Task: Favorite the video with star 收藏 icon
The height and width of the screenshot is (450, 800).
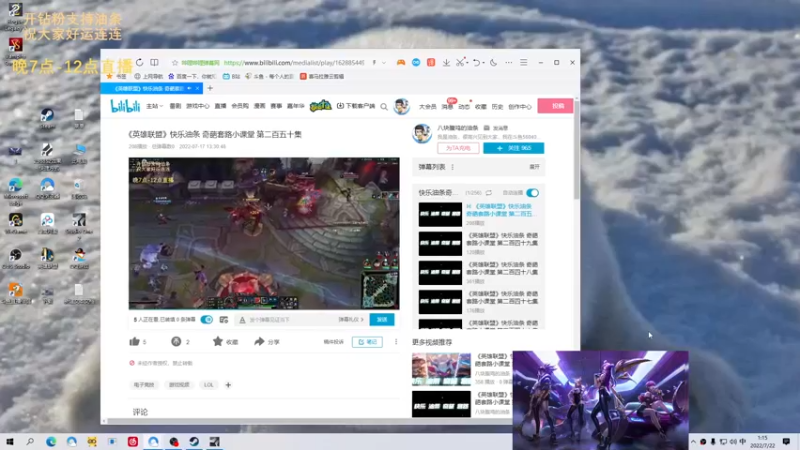Action: [218, 341]
